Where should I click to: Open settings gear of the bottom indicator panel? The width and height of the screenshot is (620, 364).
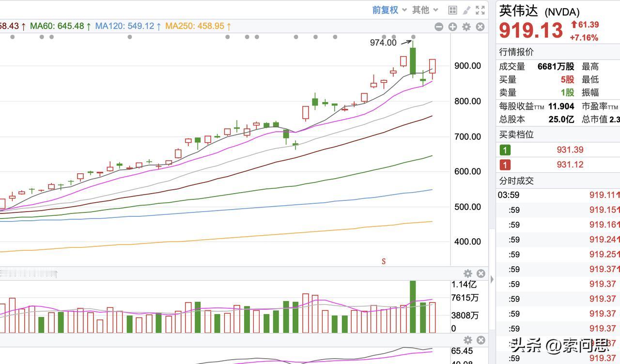click(x=468, y=340)
